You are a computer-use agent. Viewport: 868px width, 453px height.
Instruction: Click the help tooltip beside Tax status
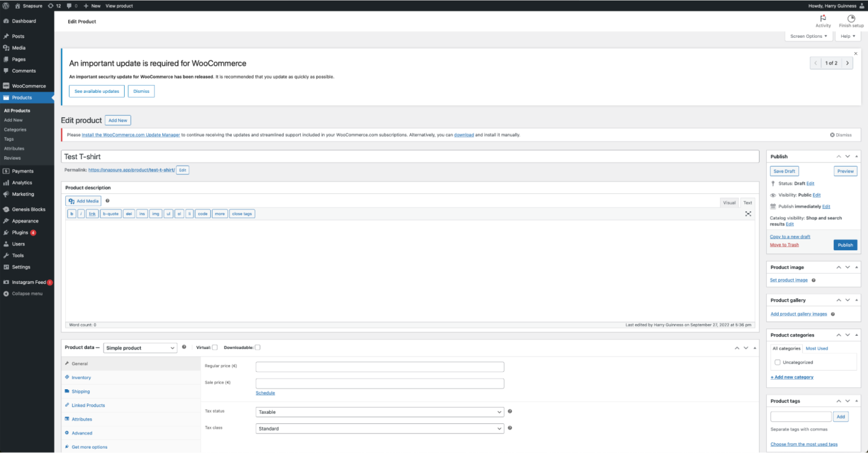coord(510,411)
